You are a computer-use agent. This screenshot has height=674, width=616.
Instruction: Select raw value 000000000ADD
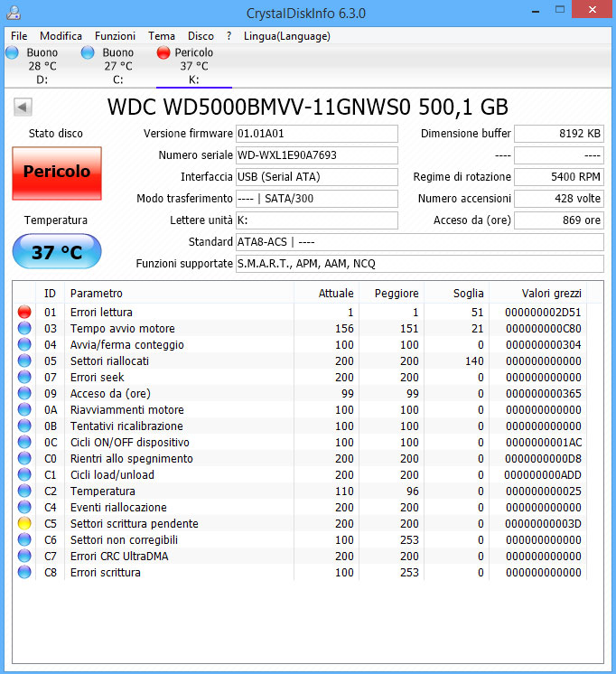(543, 475)
